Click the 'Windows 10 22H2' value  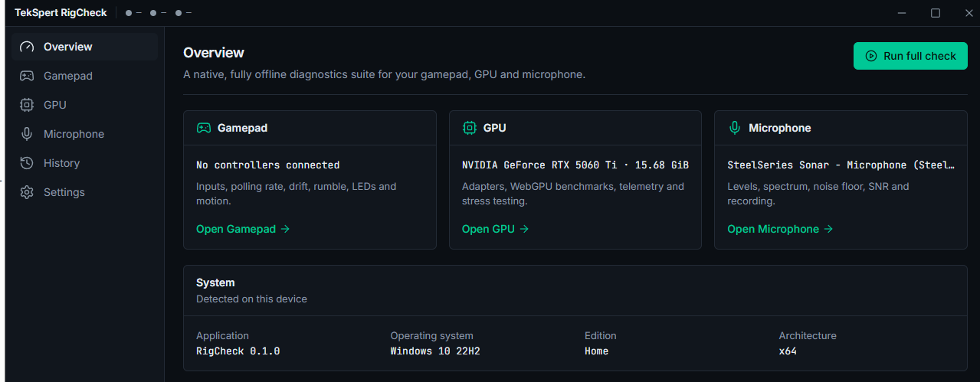[435, 351]
